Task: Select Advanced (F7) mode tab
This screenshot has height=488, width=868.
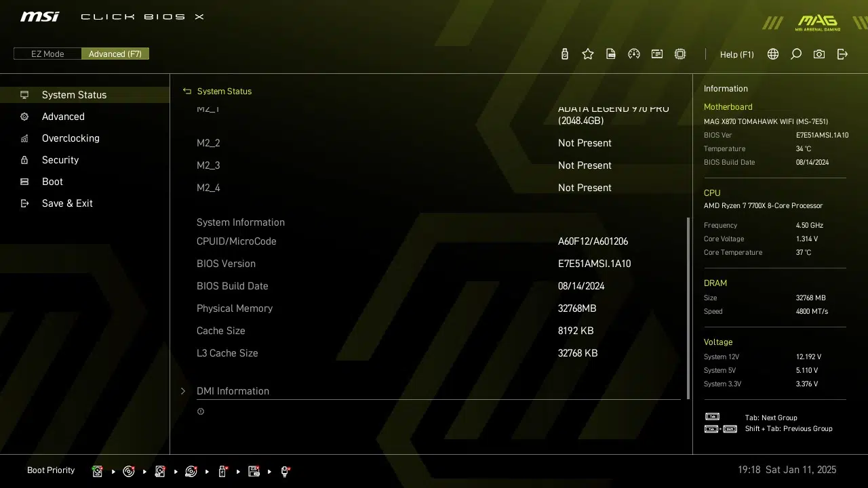Action: (115, 54)
